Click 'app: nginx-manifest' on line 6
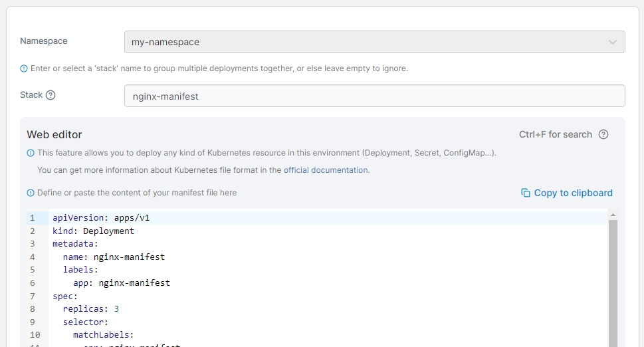644x347 pixels. coord(122,283)
